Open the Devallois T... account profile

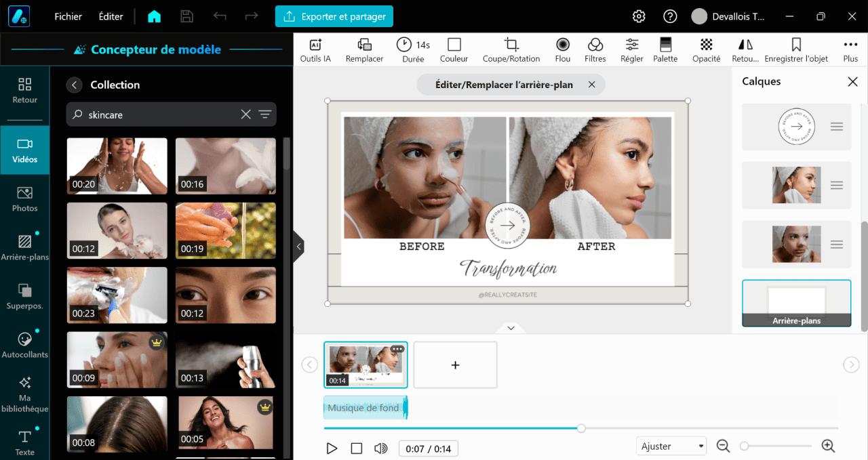coord(729,16)
